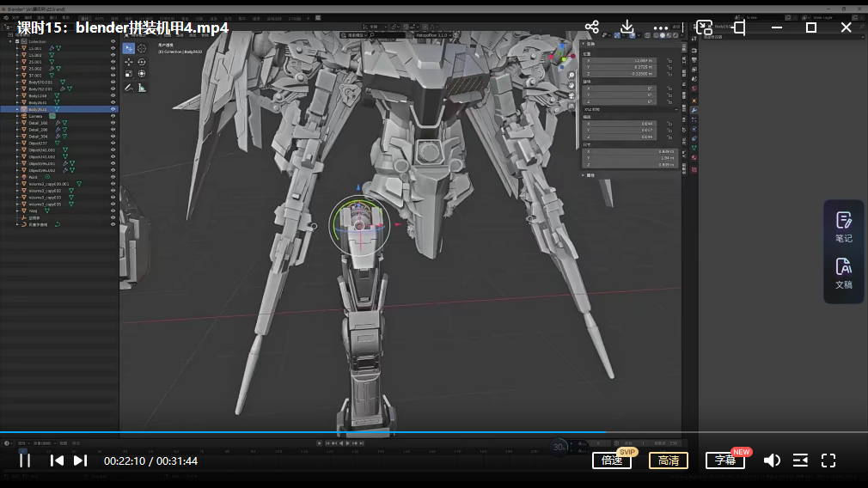Lock the Location X value

tap(669, 61)
